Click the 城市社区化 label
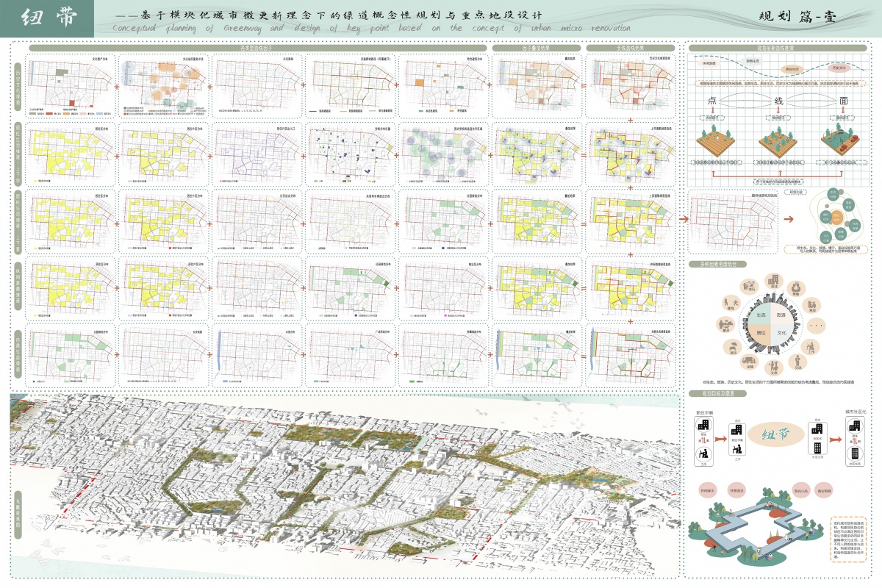This screenshot has width=882, height=588. 856,410
